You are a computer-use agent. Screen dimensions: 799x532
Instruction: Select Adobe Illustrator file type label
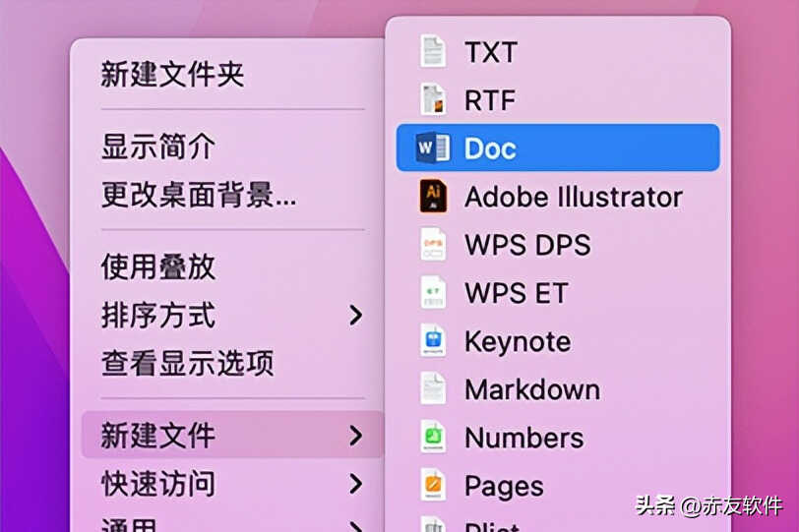coord(573,197)
